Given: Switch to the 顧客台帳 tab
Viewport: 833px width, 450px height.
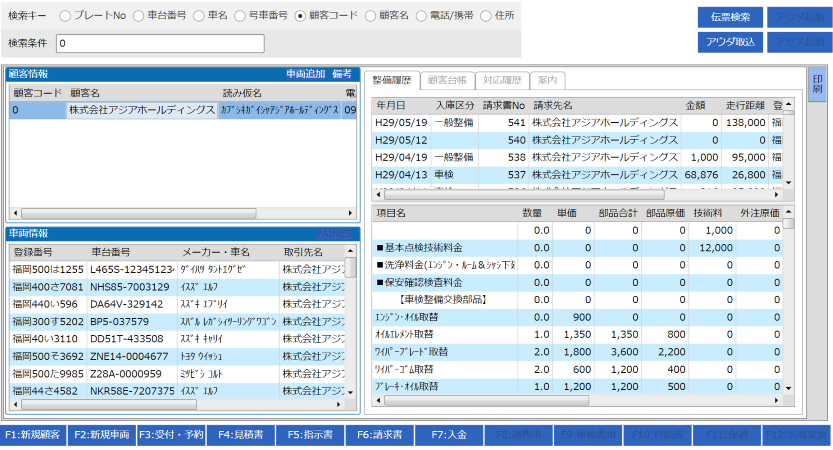Looking at the screenshot, I should click(447, 80).
